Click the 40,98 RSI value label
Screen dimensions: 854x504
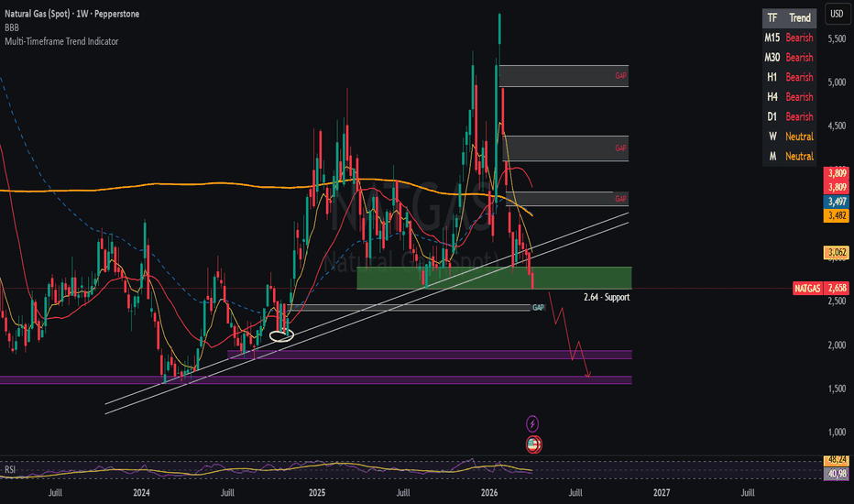click(x=837, y=475)
